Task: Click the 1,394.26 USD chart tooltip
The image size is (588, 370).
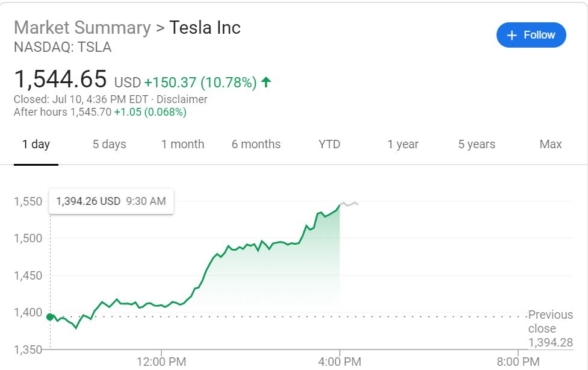Action: [x=111, y=201]
